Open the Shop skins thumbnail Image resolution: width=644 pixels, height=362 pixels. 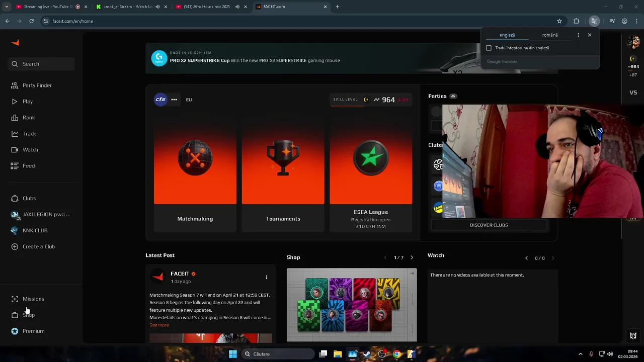(x=352, y=305)
